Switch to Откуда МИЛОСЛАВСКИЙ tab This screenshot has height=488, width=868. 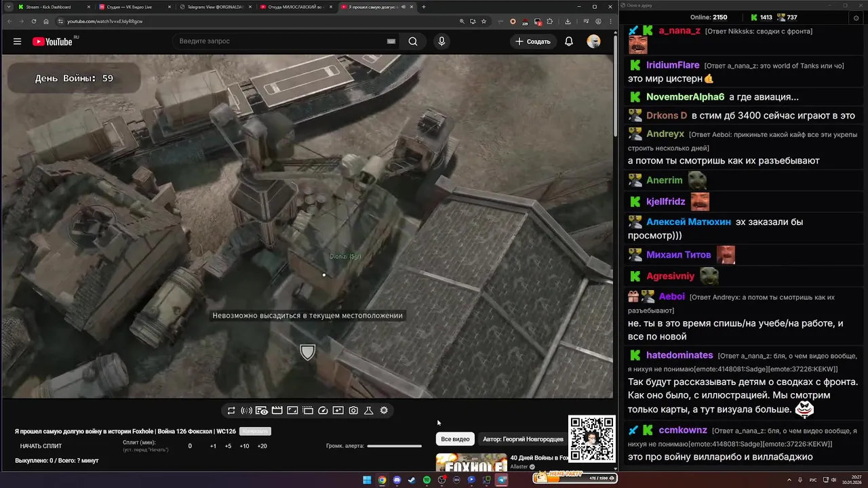coord(296,7)
